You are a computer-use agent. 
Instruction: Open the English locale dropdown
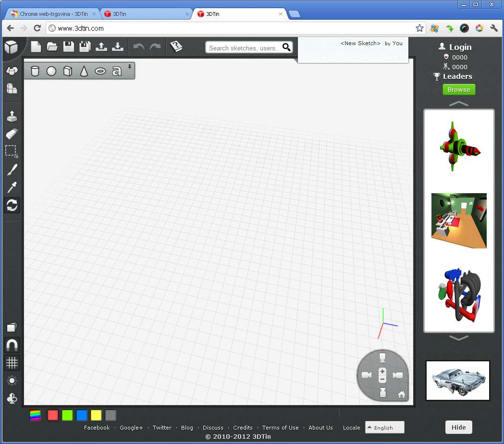click(x=384, y=427)
